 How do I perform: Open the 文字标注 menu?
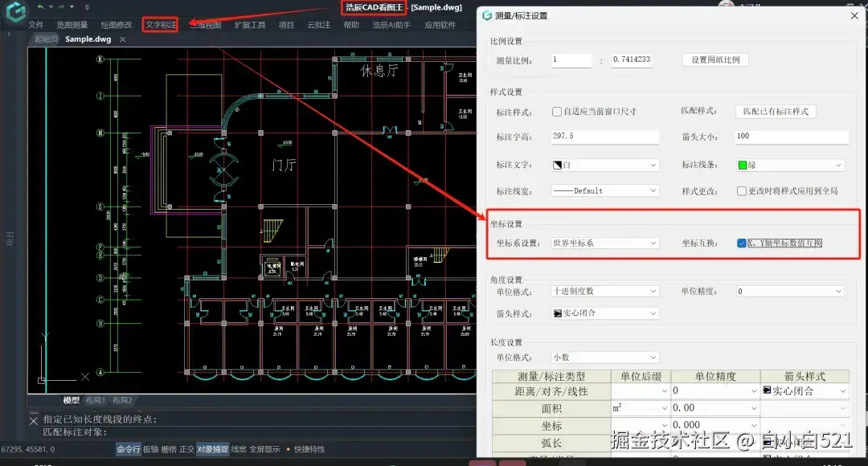(161, 25)
